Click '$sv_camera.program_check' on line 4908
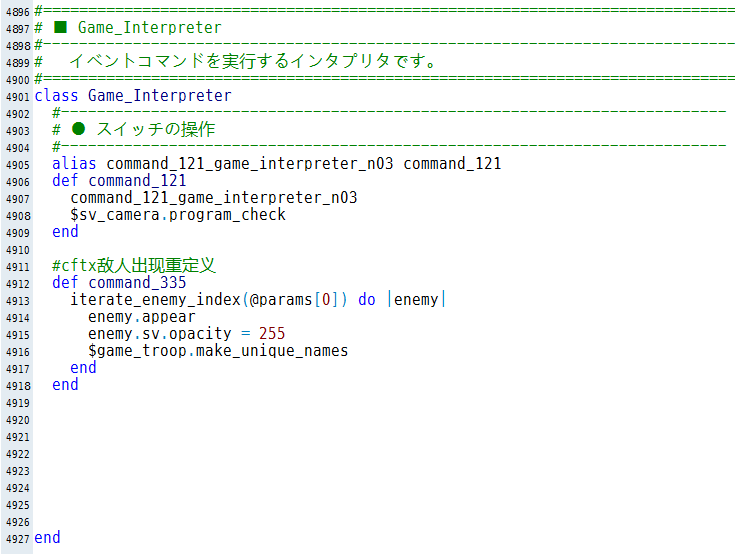The width and height of the screenshot is (735, 554). [178, 215]
